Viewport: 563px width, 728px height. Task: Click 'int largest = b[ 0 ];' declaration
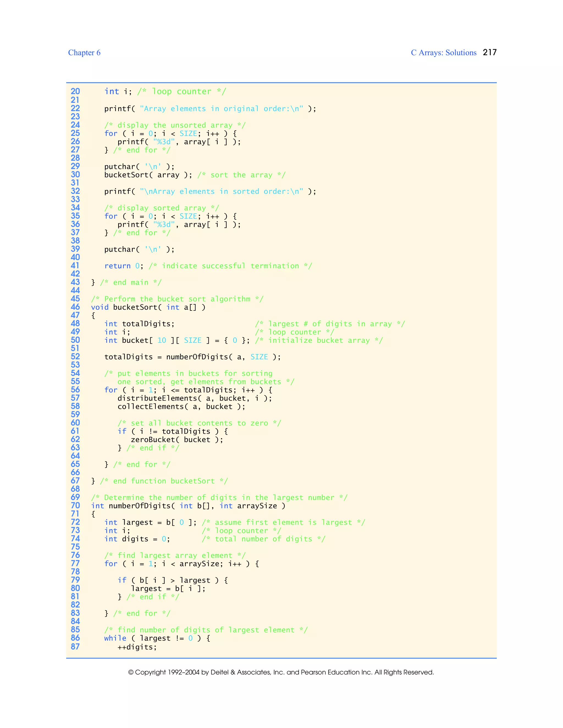[x=150, y=523]
